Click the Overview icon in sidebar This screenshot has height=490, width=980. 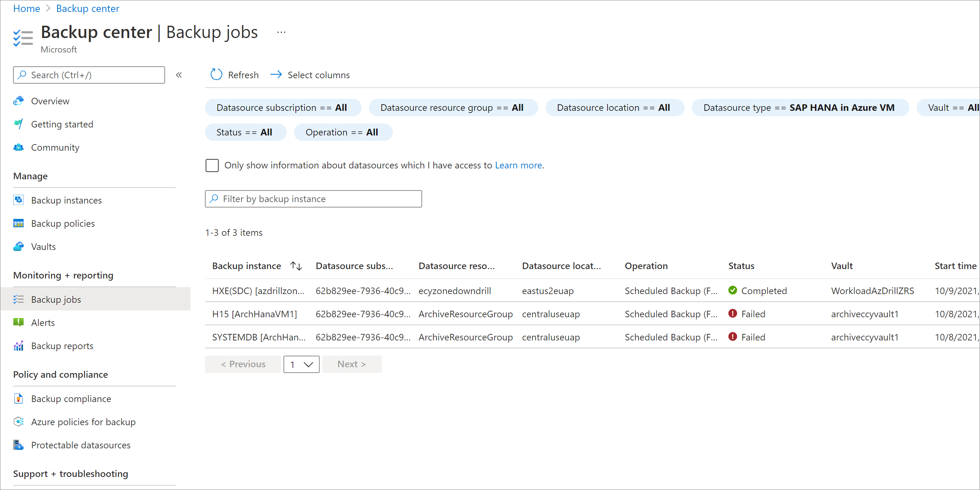click(19, 100)
